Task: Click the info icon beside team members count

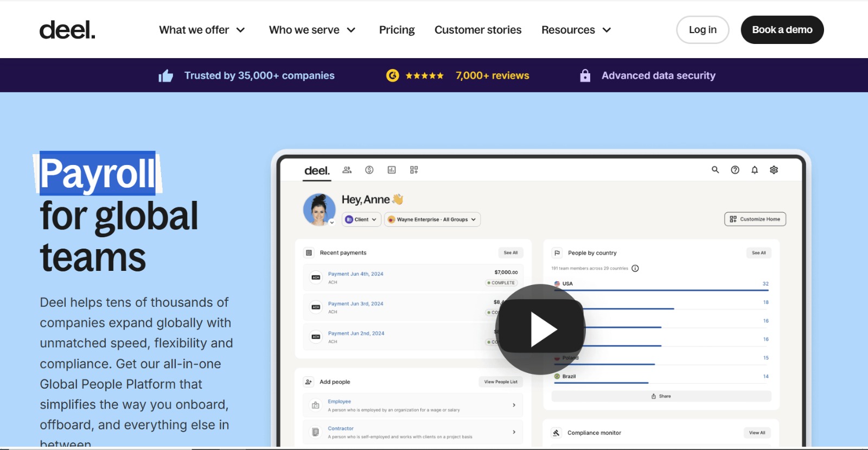Action: (635, 268)
